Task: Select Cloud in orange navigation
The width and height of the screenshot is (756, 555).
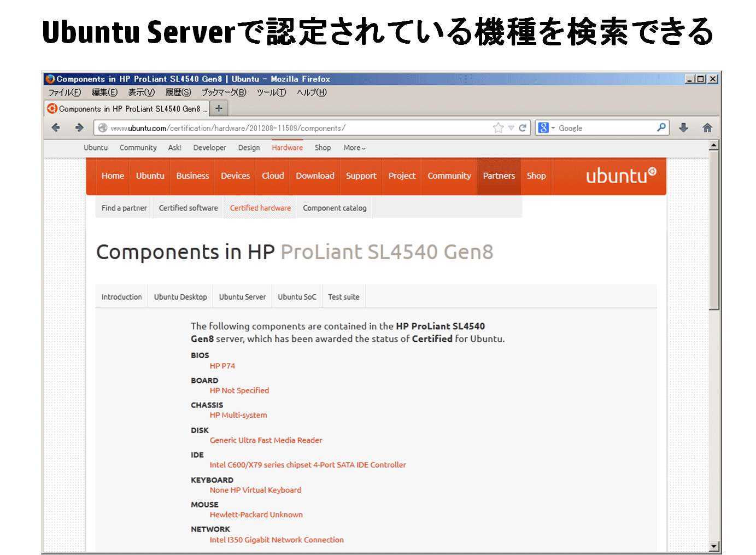Action: 273,176
